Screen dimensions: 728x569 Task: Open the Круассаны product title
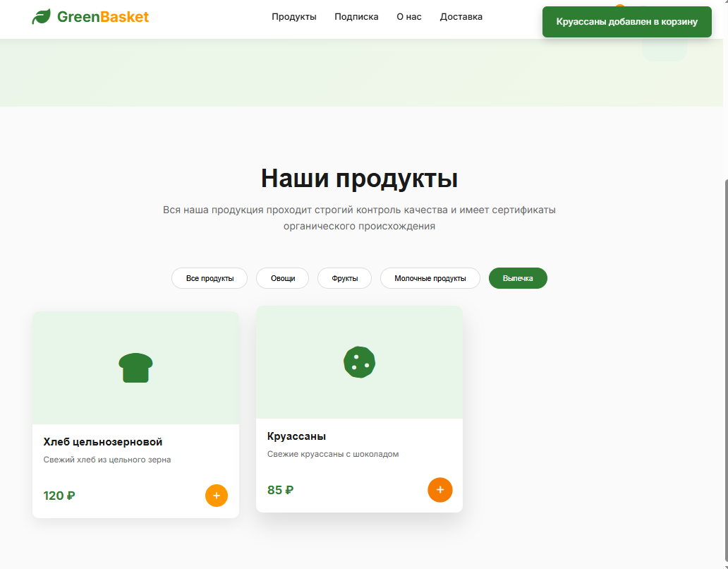tap(297, 436)
